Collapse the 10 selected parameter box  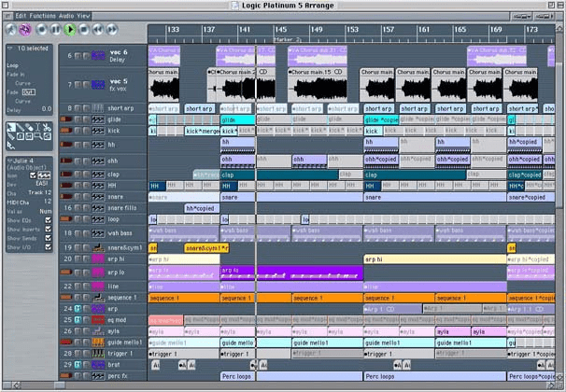click(x=10, y=49)
